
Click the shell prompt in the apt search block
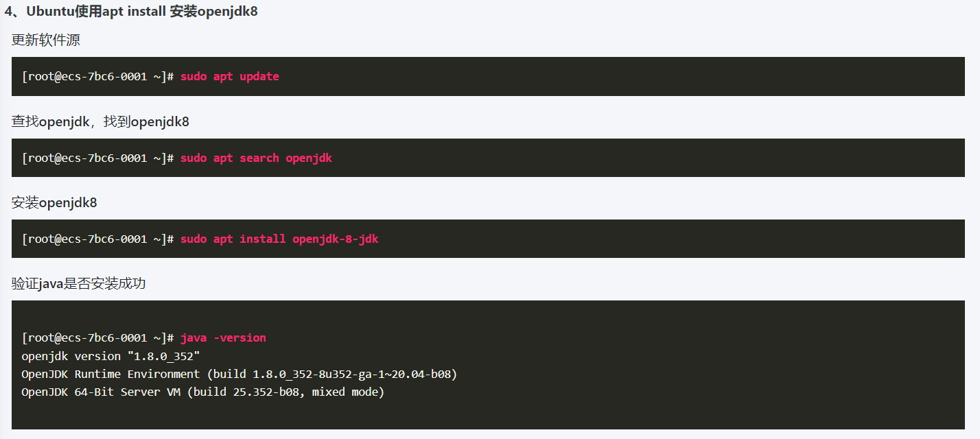(98, 158)
